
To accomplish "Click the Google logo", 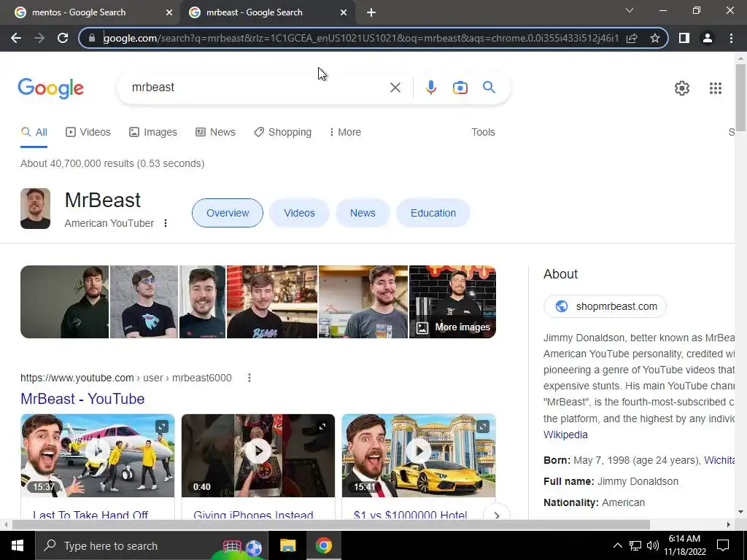I will coord(50,88).
